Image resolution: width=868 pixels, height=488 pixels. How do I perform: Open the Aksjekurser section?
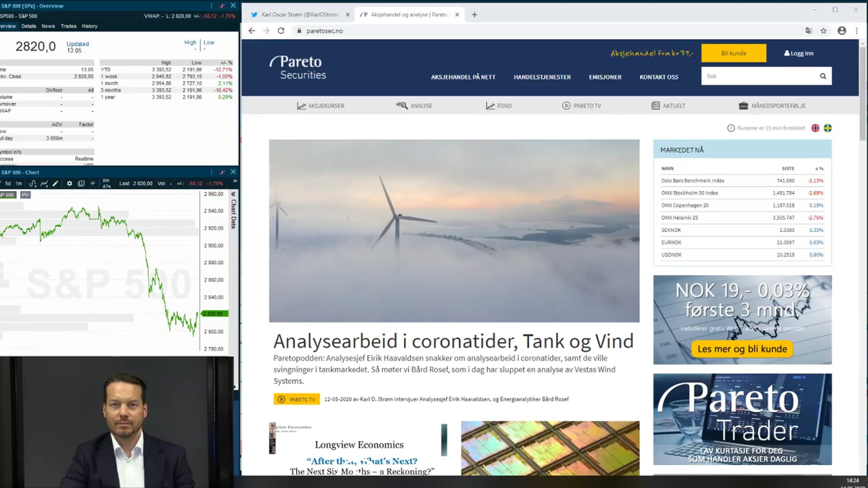coord(320,106)
